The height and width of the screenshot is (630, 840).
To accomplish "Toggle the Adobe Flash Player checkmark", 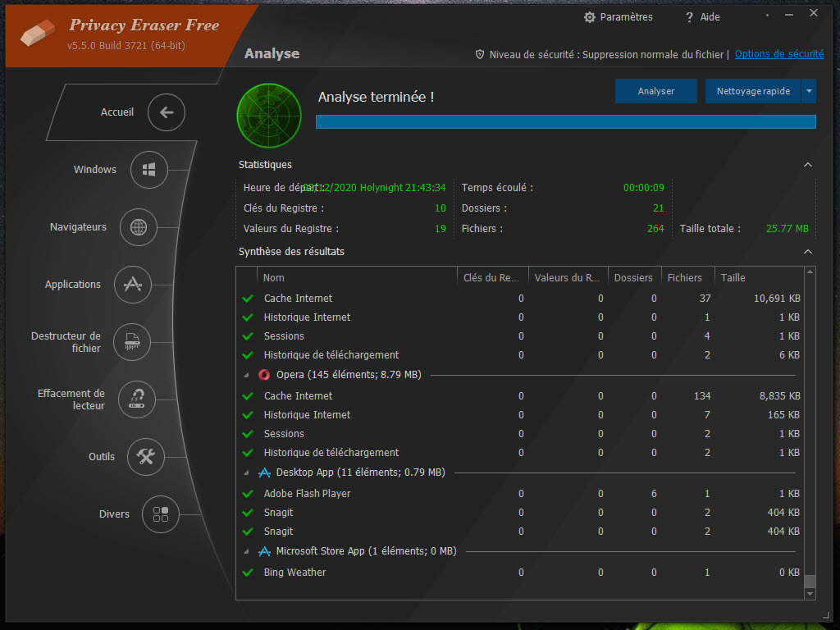I will (x=248, y=494).
